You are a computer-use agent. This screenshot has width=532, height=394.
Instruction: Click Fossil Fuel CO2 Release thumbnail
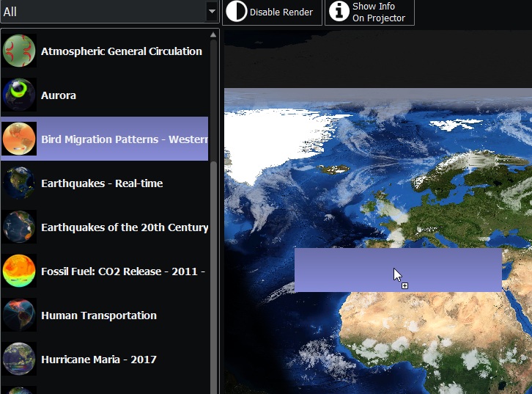(x=19, y=271)
